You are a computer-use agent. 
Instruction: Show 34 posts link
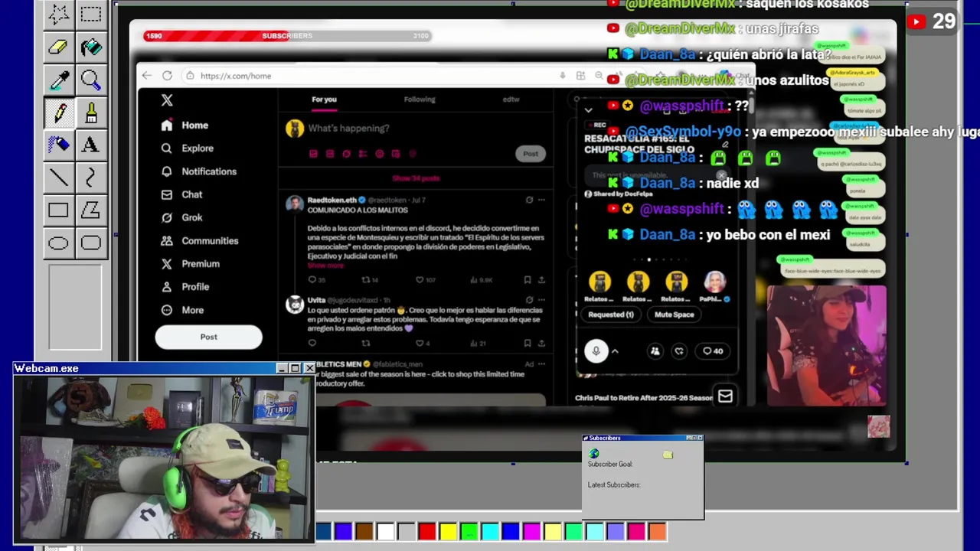[416, 178]
